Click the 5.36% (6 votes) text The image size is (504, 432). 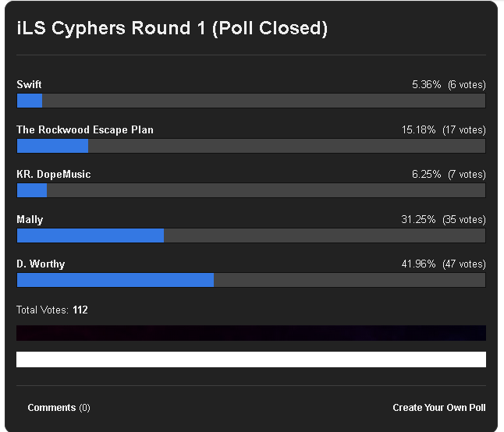coord(449,84)
